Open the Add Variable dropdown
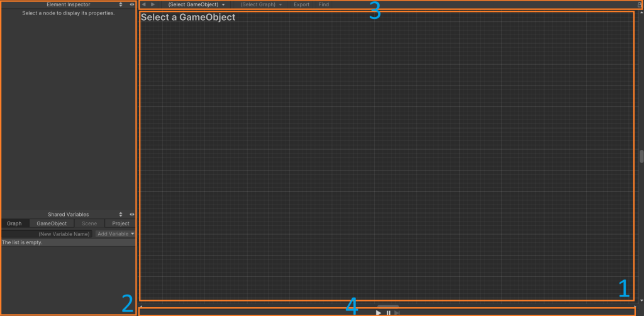 point(116,234)
